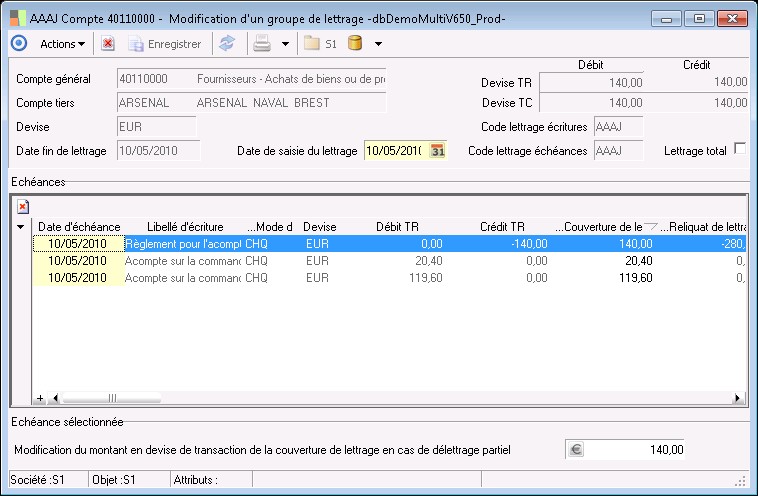Click the Libellé d'écriture column header
The image size is (758, 496).
pyautogui.click(x=185, y=227)
